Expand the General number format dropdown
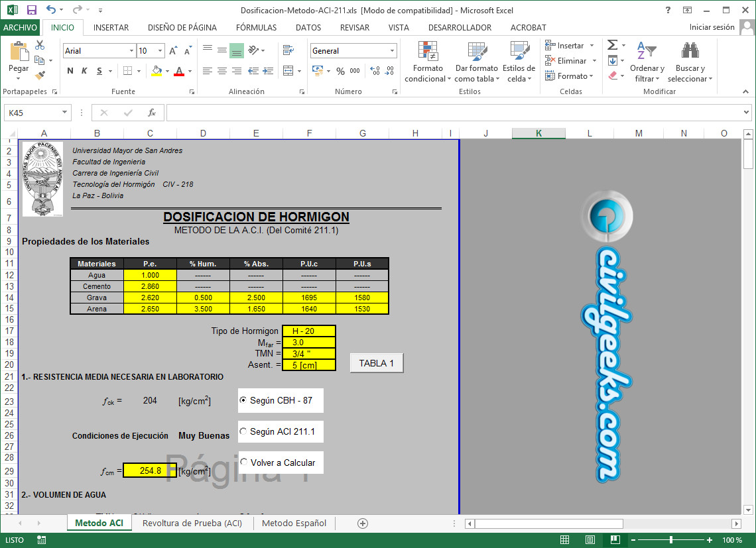 point(393,51)
